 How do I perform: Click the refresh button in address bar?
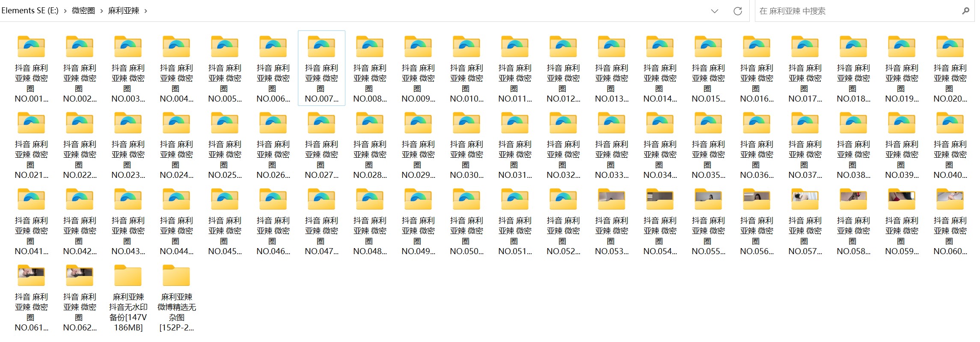737,11
